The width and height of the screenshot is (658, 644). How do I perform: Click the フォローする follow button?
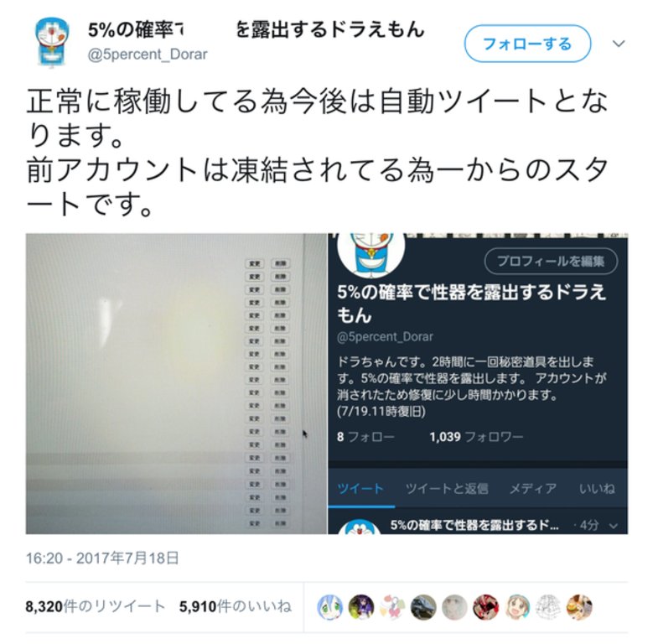click(x=527, y=44)
